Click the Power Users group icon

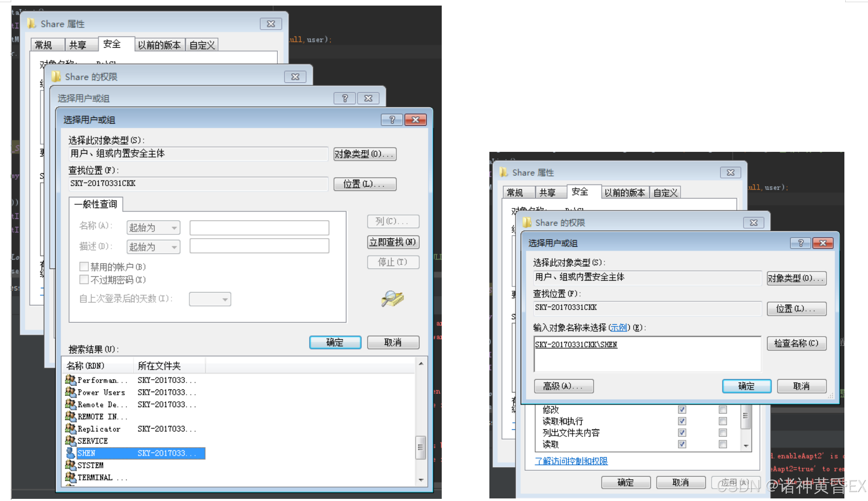70,392
